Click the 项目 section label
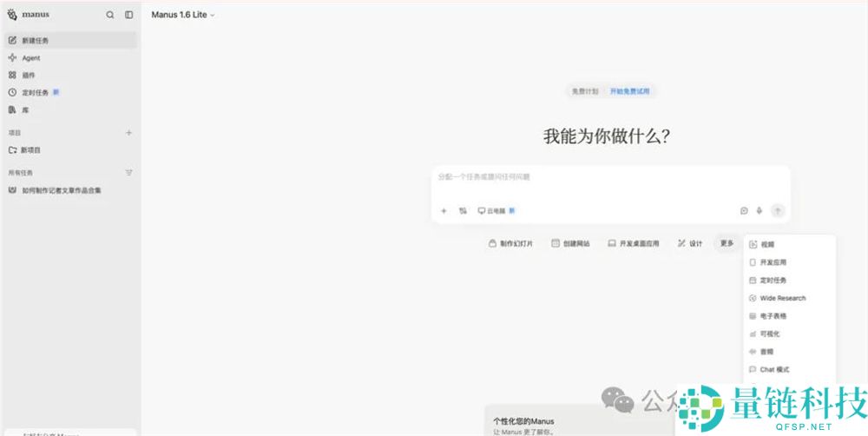 [15, 133]
